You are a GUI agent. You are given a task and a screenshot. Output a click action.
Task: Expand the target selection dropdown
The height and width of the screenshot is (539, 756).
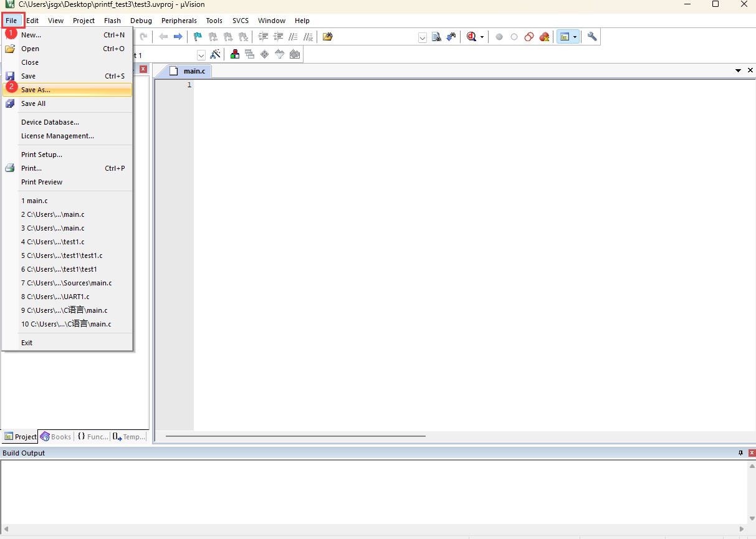click(x=201, y=55)
